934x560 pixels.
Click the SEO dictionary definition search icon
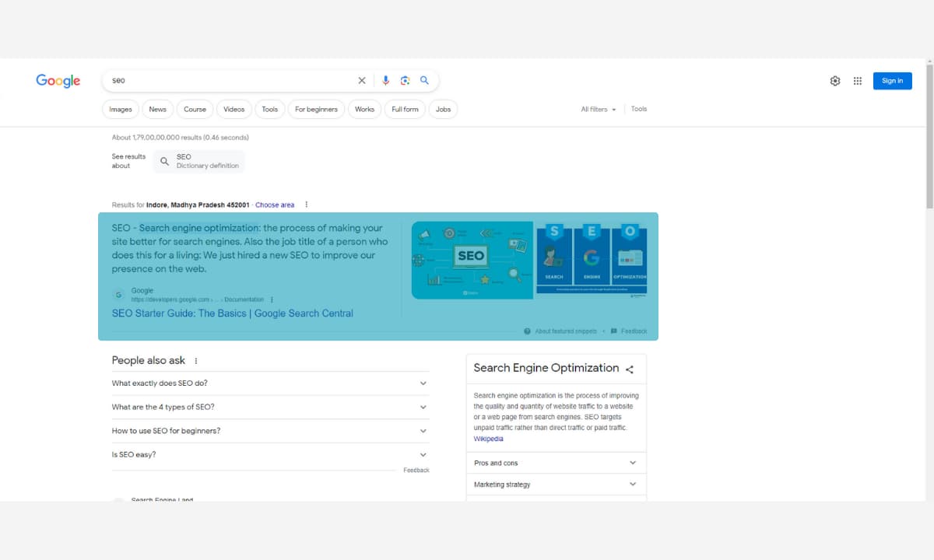pyautogui.click(x=164, y=162)
